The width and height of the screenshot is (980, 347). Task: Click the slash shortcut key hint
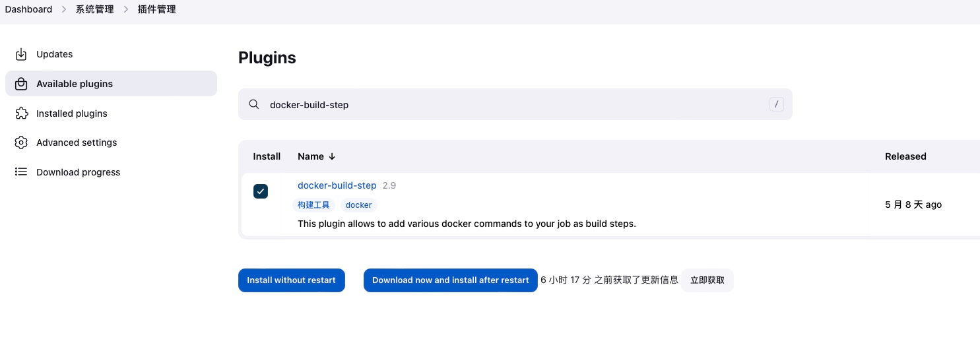[776, 104]
